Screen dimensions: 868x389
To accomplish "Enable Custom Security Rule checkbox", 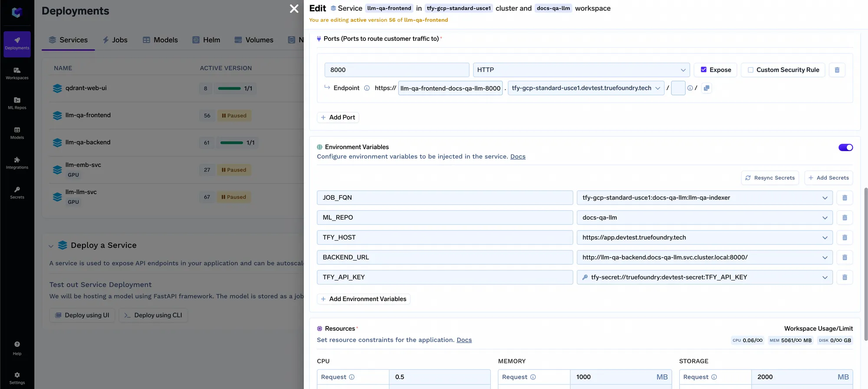I will click(x=750, y=70).
